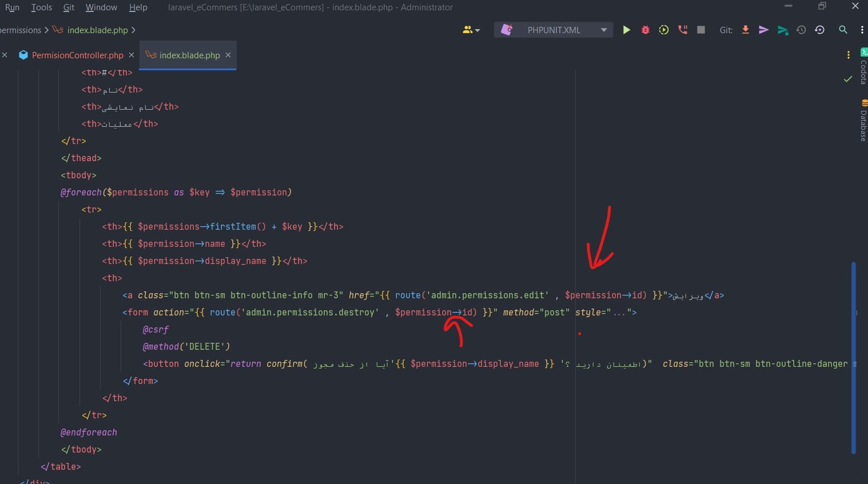Image resolution: width=868 pixels, height=484 pixels.
Task: Click the opening <tbody> tag
Action: 79,175
